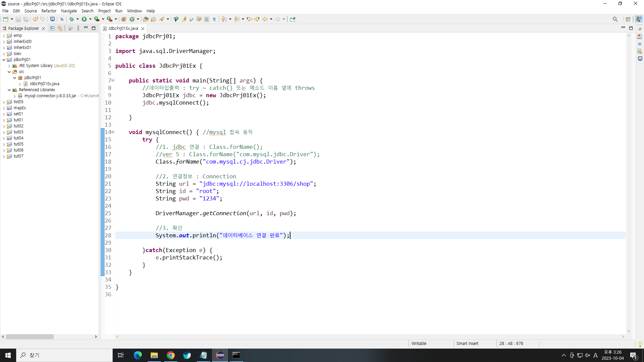Click the toolbar search magnifier icon
Viewport: 644px width, 362px height.
(x=615, y=19)
